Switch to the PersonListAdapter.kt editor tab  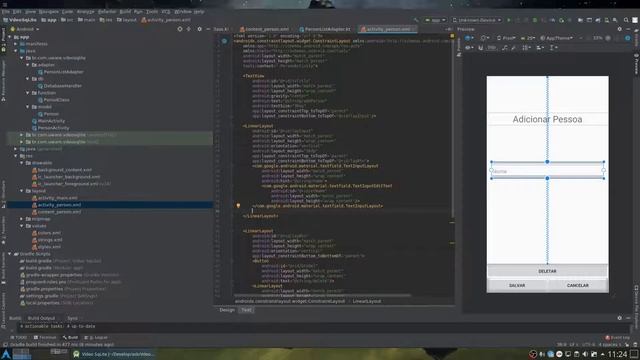[x=325, y=29]
